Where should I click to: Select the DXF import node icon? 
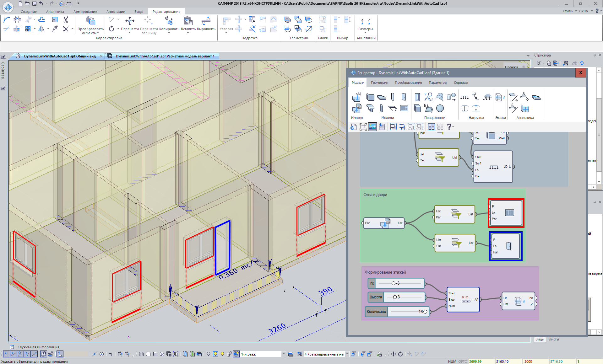(357, 109)
